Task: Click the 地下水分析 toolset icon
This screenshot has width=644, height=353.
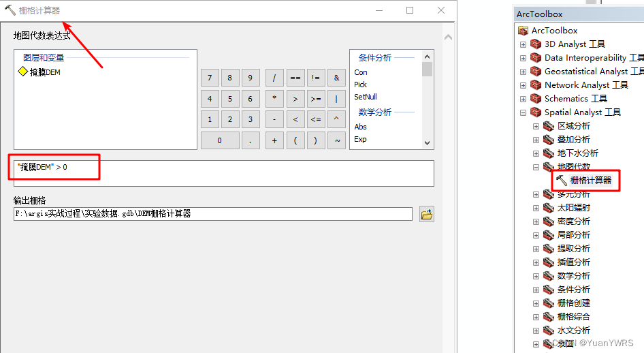Action: pyautogui.click(x=549, y=153)
